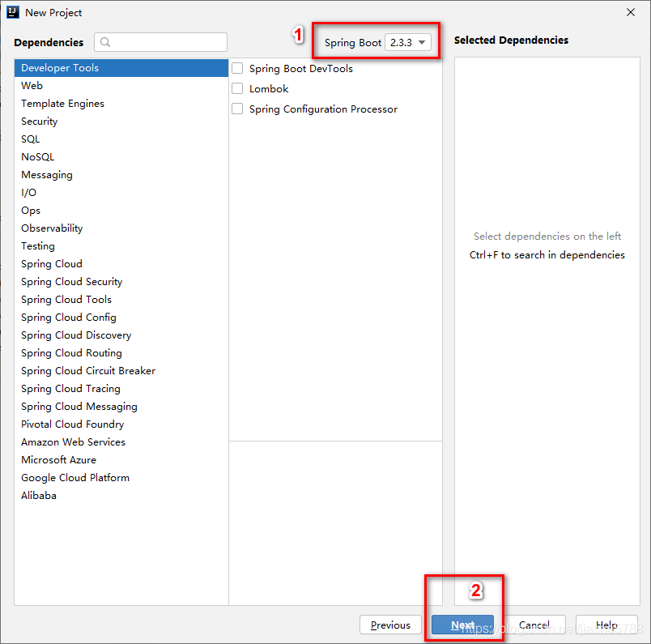
Task: Select Spring Cloud Messaging category
Action: (121, 407)
